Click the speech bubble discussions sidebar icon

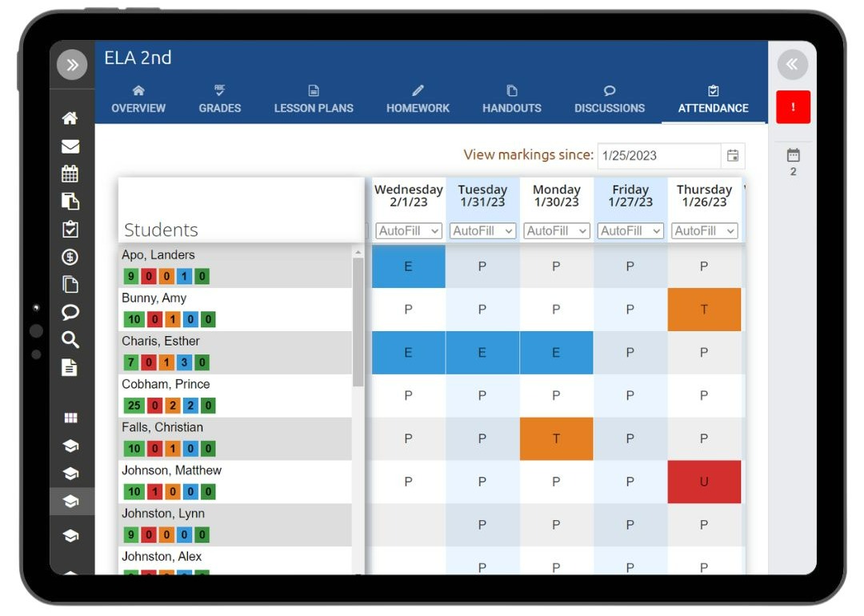pos(70,312)
